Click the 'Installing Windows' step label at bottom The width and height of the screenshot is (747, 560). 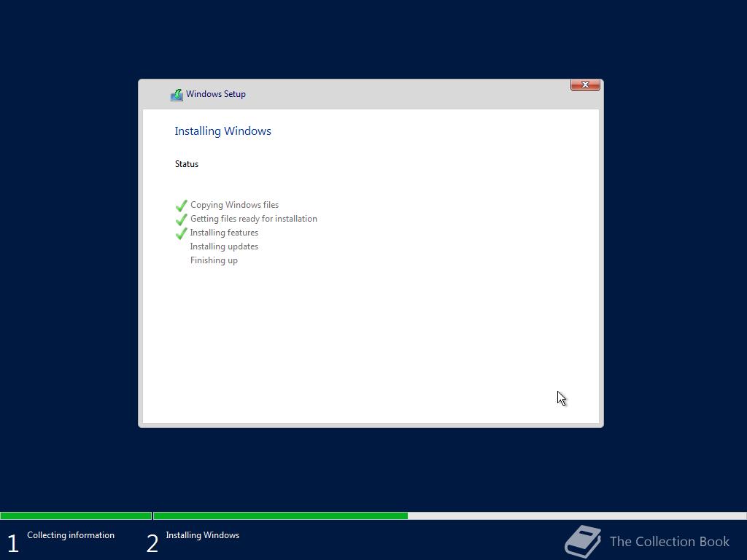(x=203, y=534)
